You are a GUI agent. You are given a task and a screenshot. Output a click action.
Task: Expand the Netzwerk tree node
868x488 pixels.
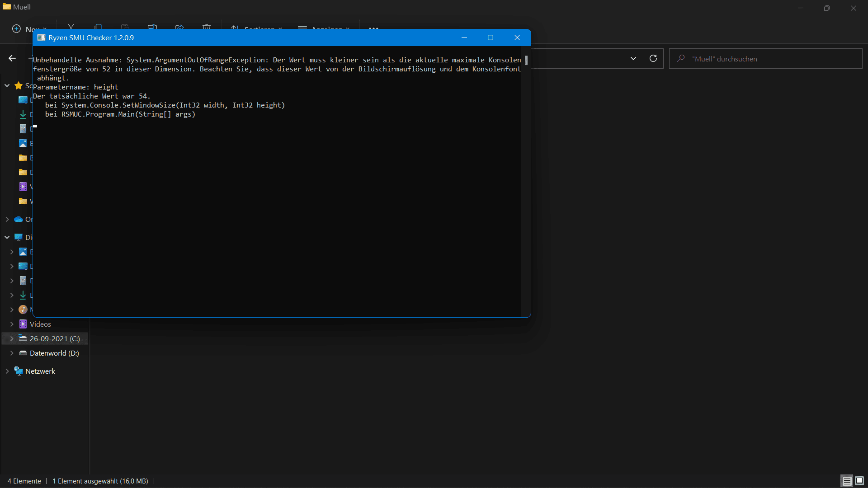coord(7,371)
